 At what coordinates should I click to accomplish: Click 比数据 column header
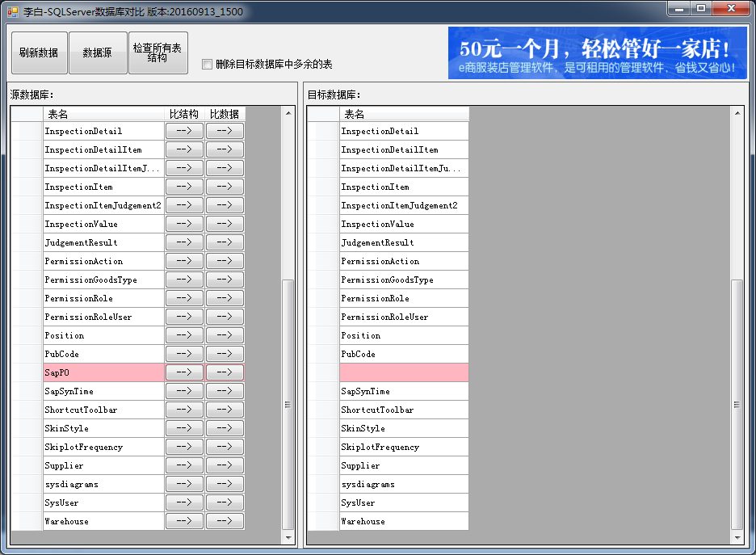225,114
